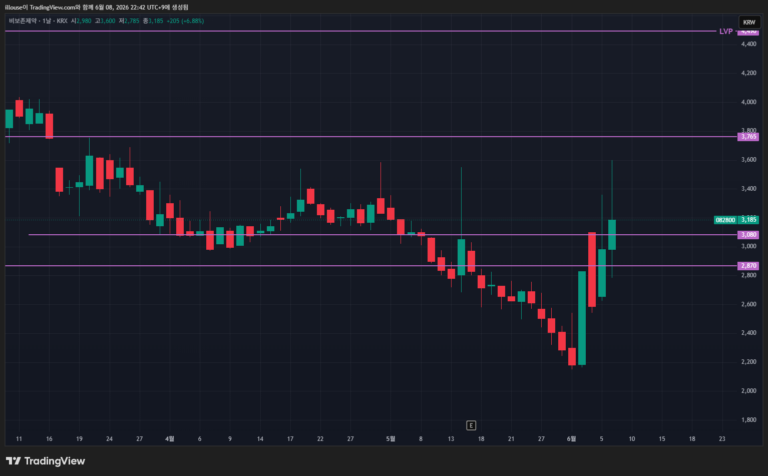Viewport: 768px width, 476px height.
Task: Click the 4,000 level on price axis
Action: point(748,102)
